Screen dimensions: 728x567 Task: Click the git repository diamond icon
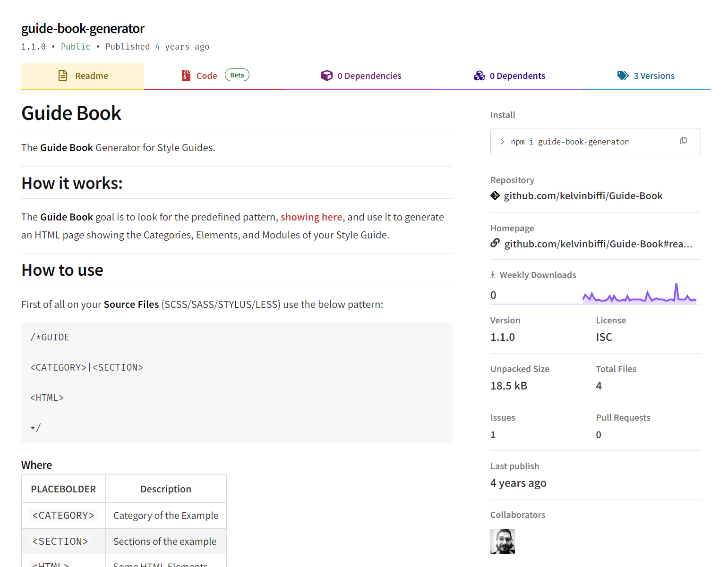pos(495,195)
